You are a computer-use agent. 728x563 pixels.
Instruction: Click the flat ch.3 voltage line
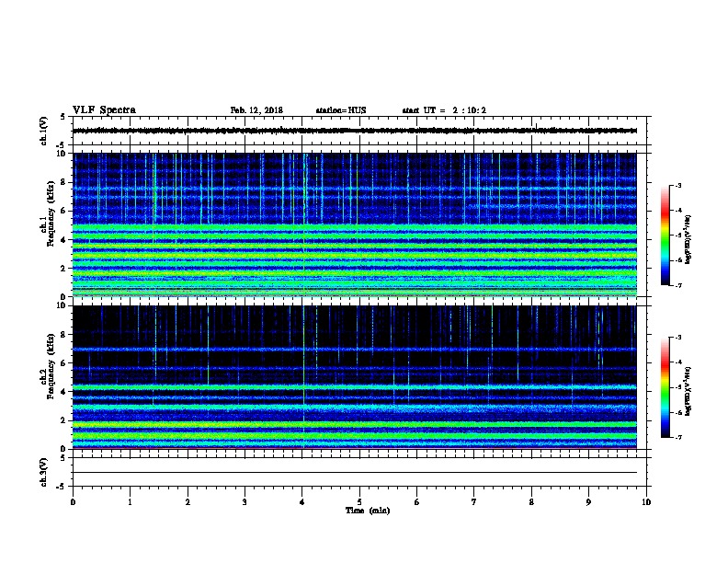355,473
